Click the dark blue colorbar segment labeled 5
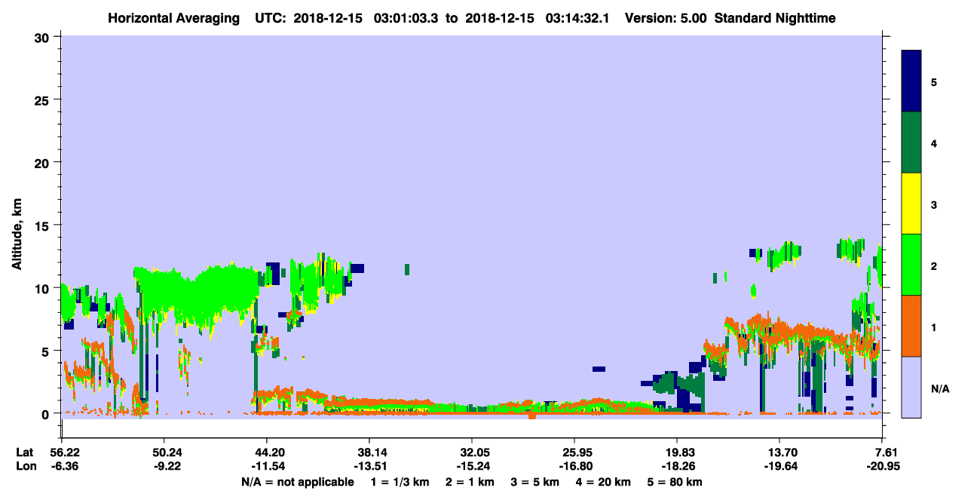This screenshot has width=980, height=503. (x=911, y=81)
